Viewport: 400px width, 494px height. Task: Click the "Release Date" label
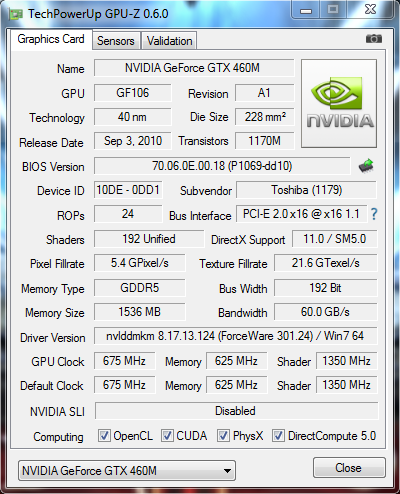[51, 143]
